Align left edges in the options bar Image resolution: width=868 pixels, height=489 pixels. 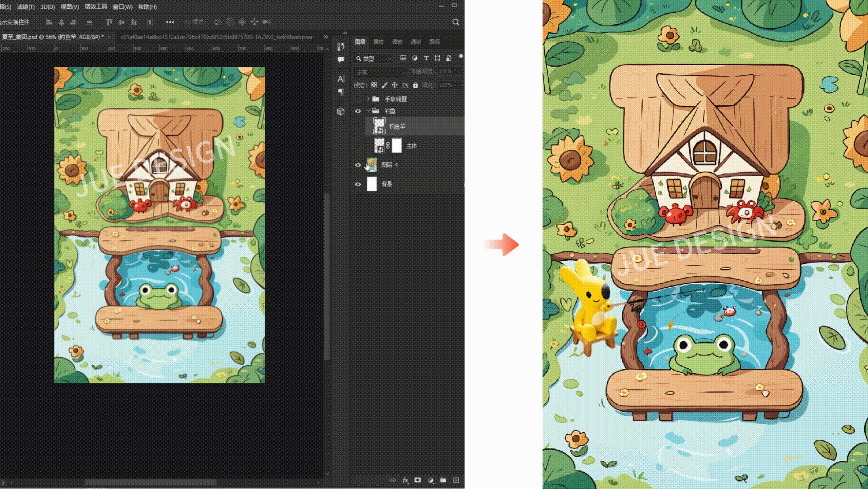coord(49,22)
